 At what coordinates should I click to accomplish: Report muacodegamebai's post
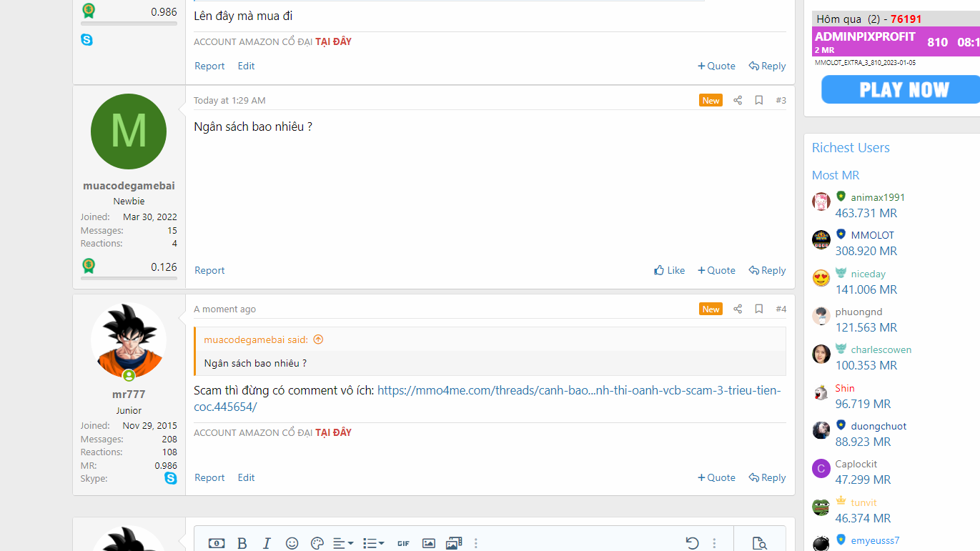tap(209, 270)
